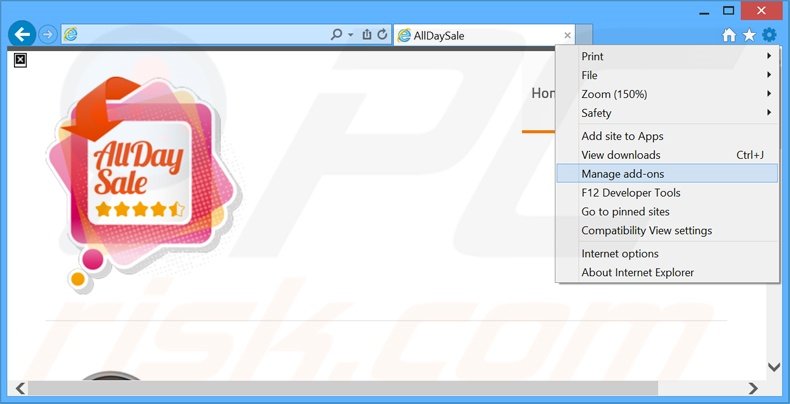790x404 pixels.
Task: Open the Safety submenu
Action: pos(667,113)
